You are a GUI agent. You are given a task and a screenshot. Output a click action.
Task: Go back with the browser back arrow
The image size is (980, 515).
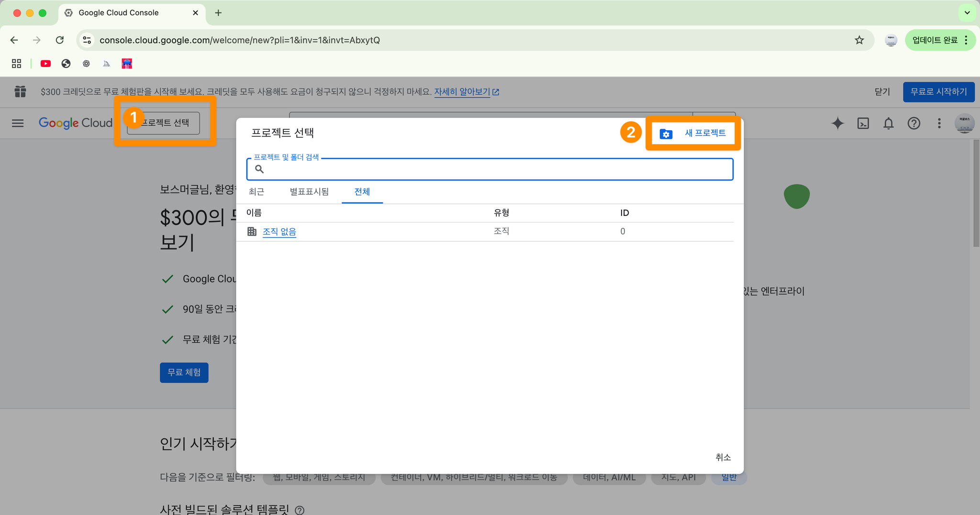tap(14, 40)
